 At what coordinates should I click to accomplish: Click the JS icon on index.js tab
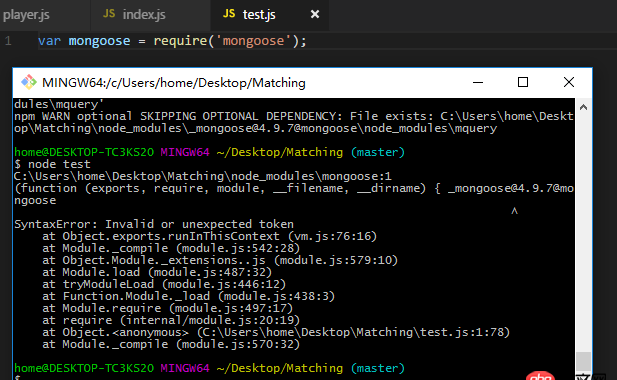point(109,14)
